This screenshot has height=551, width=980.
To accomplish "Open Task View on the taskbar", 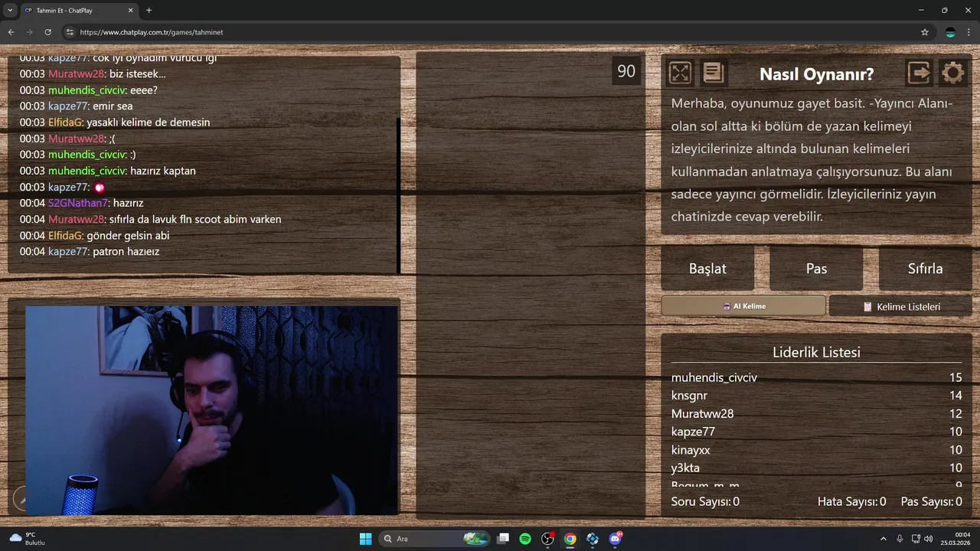I will [x=503, y=539].
